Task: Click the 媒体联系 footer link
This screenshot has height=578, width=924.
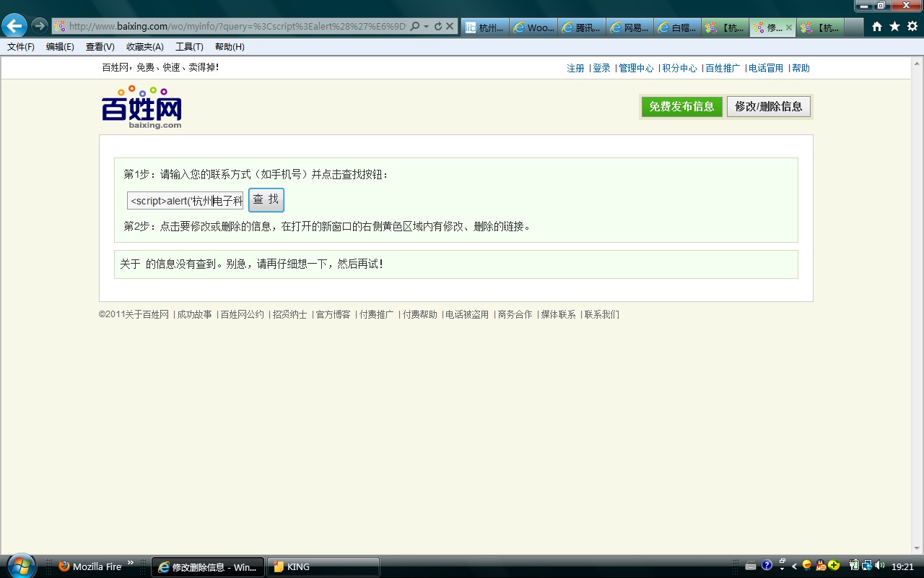Action: click(x=558, y=314)
